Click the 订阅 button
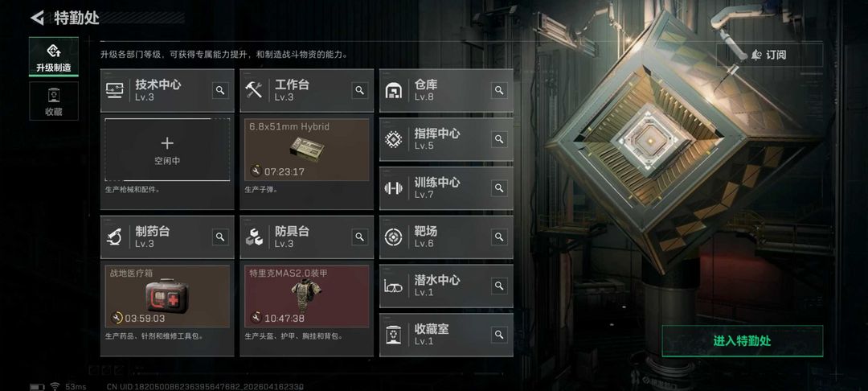This screenshot has height=391, width=868. (x=769, y=55)
